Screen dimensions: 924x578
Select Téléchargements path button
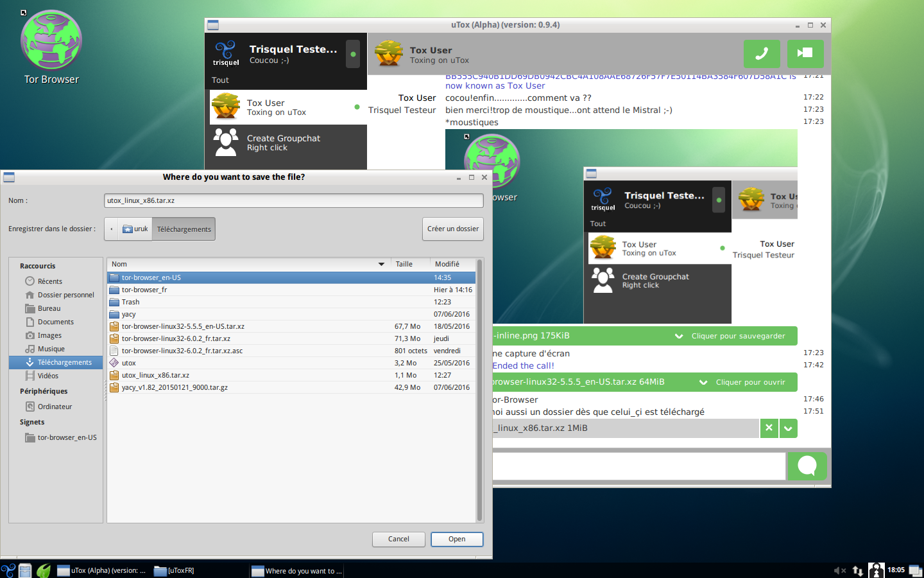click(184, 229)
